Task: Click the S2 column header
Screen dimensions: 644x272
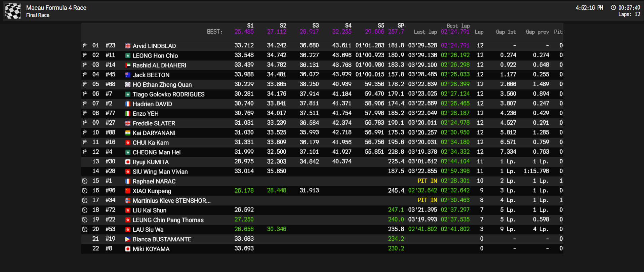Action: click(283, 26)
